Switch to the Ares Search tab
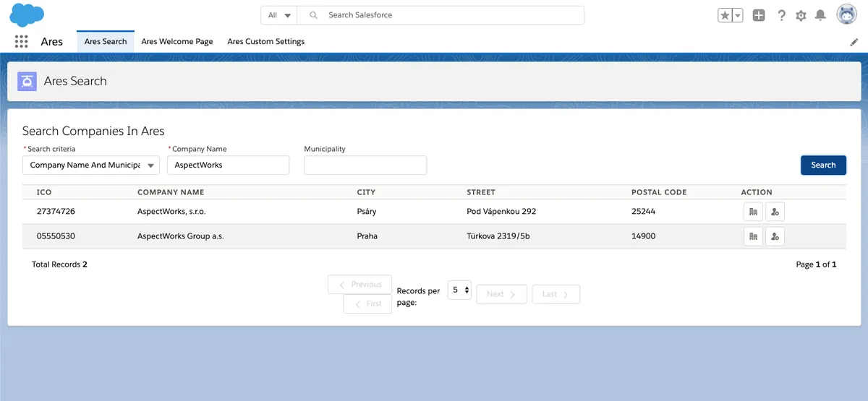The width and height of the screenshot is (868, 401). point(106,42)
